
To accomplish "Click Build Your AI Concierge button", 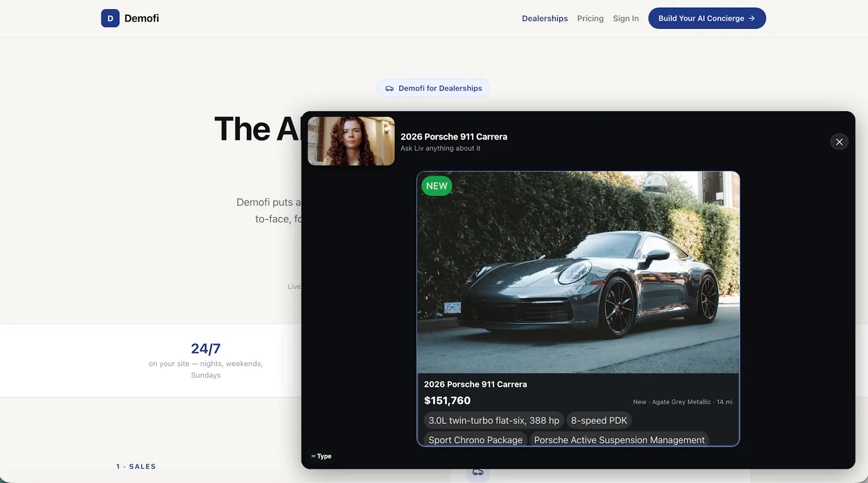I will tap(707, 18).
